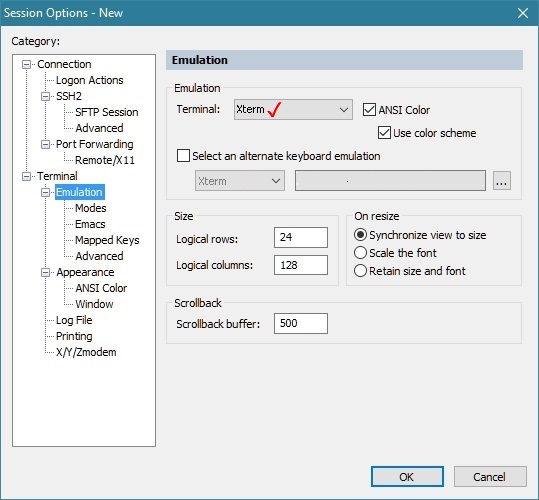Open Logon Actions category

coord(89,80)
